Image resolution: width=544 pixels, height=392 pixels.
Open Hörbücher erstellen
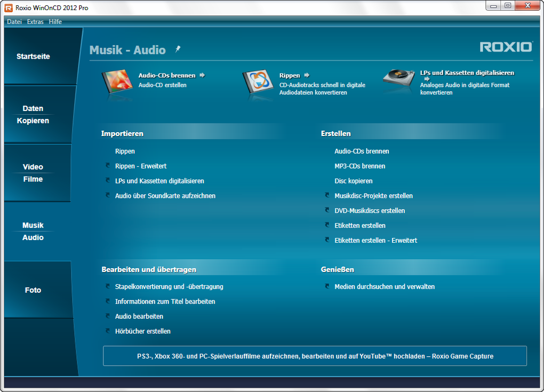tap(142, 331)
